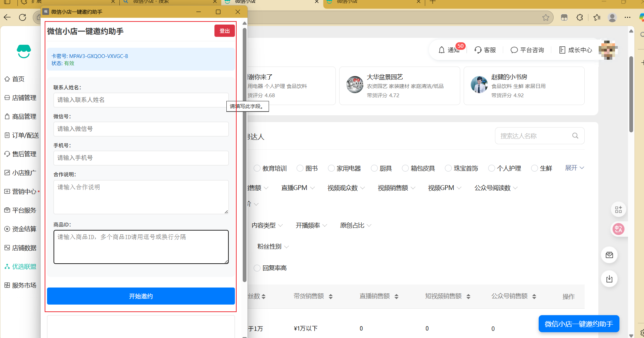Click the 登出 logout button
644x338 pixels.
(224, 31)
